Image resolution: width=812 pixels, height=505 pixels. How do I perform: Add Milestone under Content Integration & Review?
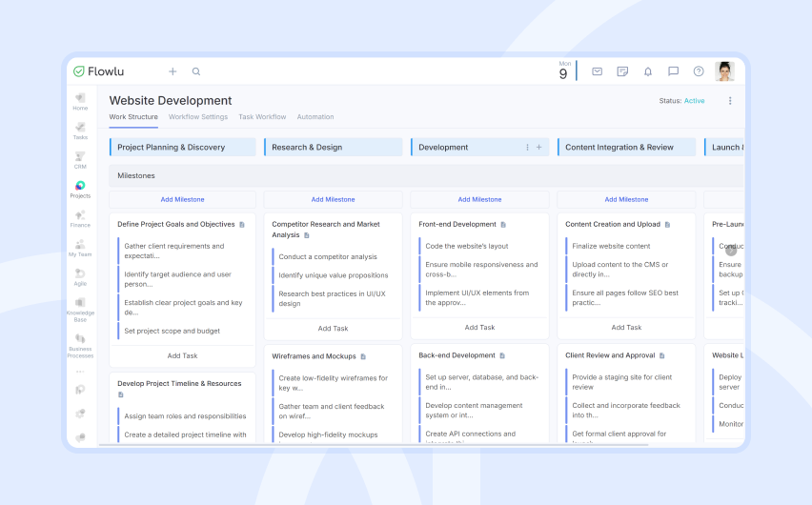pyautogui.click(x=626, y=199)
